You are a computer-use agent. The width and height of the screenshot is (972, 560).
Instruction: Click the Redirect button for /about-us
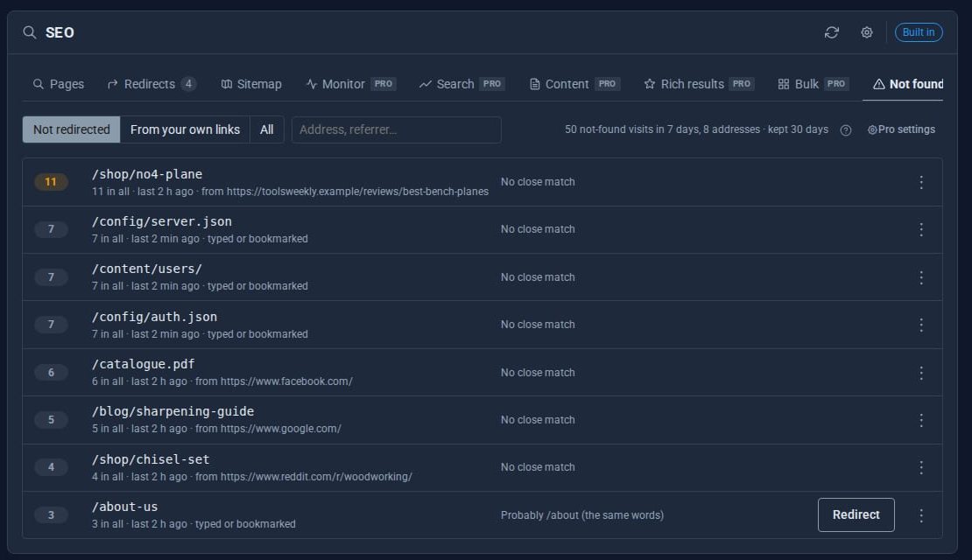click(856, 515)
